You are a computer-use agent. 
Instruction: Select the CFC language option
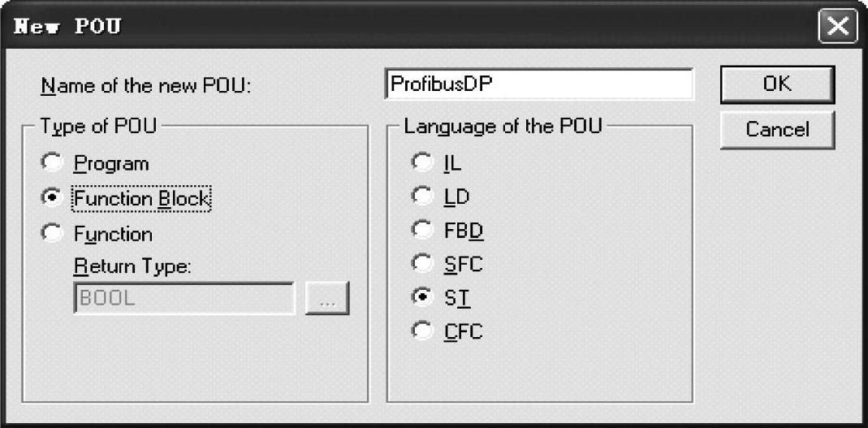[423, 331]
